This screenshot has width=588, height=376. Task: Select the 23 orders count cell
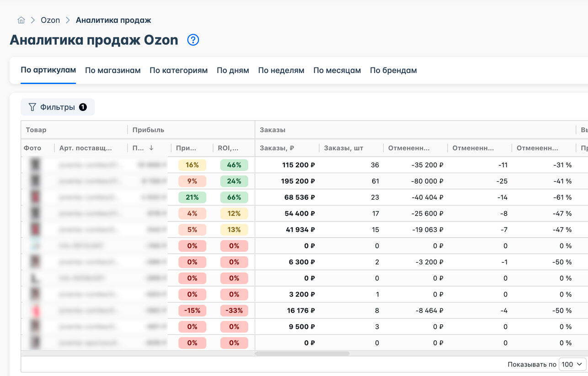[351, 197]
